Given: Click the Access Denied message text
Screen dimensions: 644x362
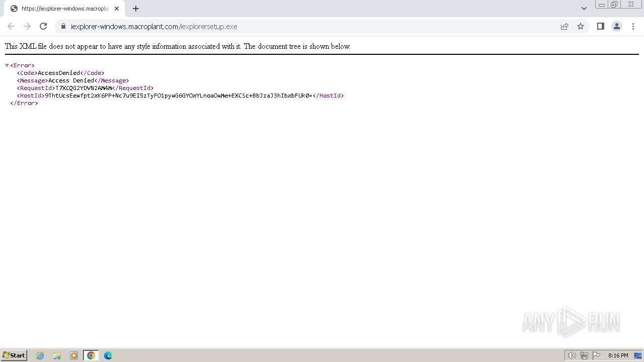Looking at the screenshot, I should click(71, 80).
